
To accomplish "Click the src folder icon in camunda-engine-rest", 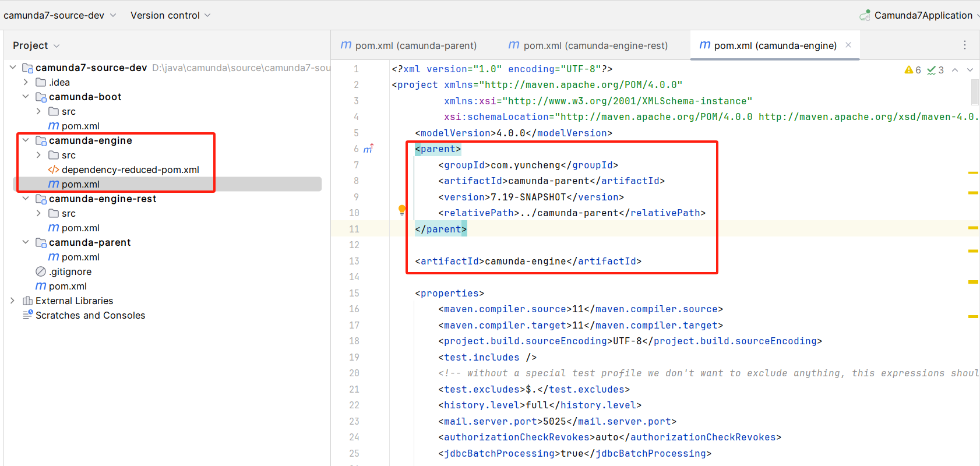I will (54, 213).
